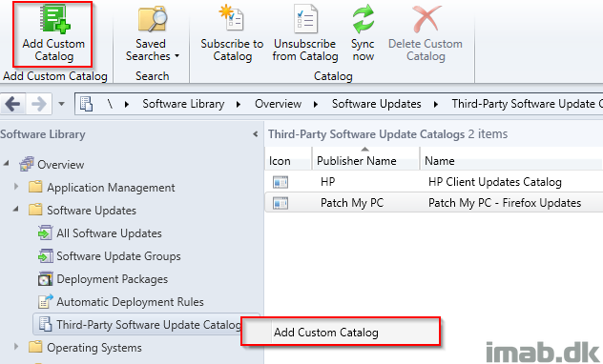This screenshot has width=603, height=364.
Task: Click the Sync now green arrows icon
Action: tap(363, 18)
